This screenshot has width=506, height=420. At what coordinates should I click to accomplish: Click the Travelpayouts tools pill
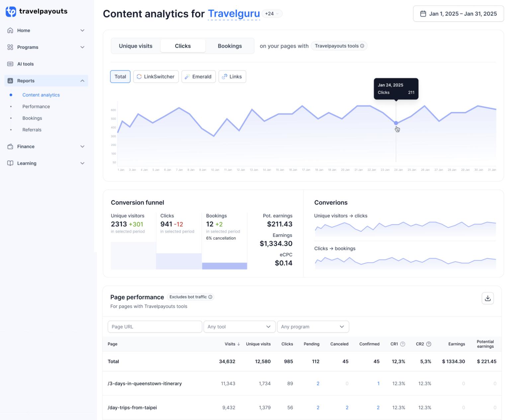pyautogui.click(x=339, y=46)
